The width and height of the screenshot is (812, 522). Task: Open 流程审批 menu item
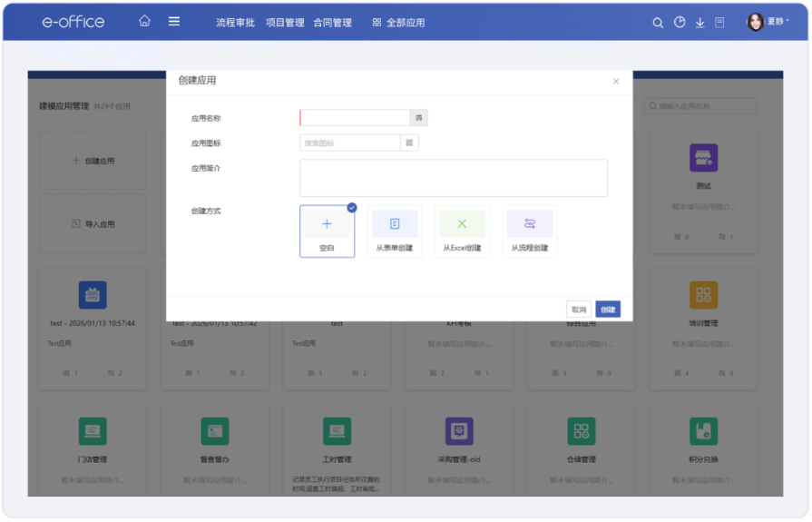coord(235,23)
